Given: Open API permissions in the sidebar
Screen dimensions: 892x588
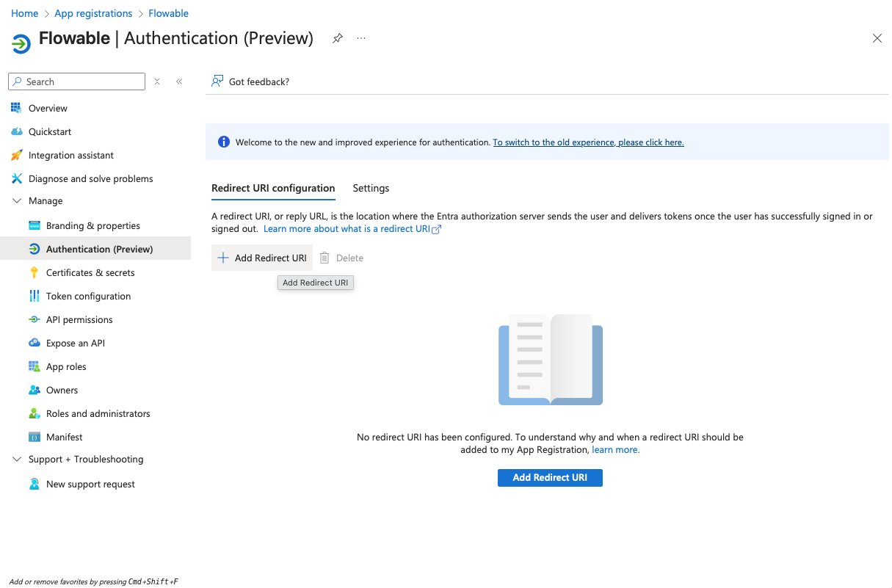Looking at the screenshot, I should point(79,319).
